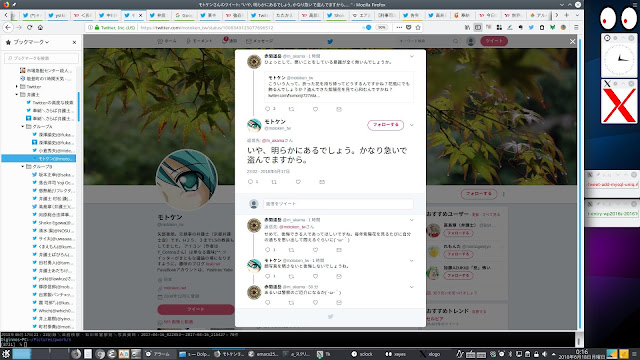The image size is (640, 360).
Task: Collapse the 弁護士 bookmark folder
Action: (17, 94)
